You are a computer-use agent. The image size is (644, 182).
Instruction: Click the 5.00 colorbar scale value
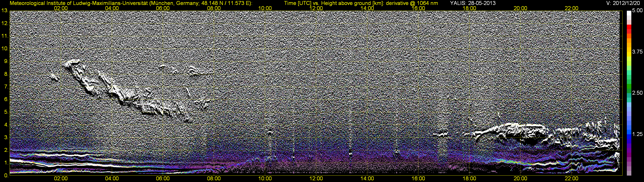point(637,11)
